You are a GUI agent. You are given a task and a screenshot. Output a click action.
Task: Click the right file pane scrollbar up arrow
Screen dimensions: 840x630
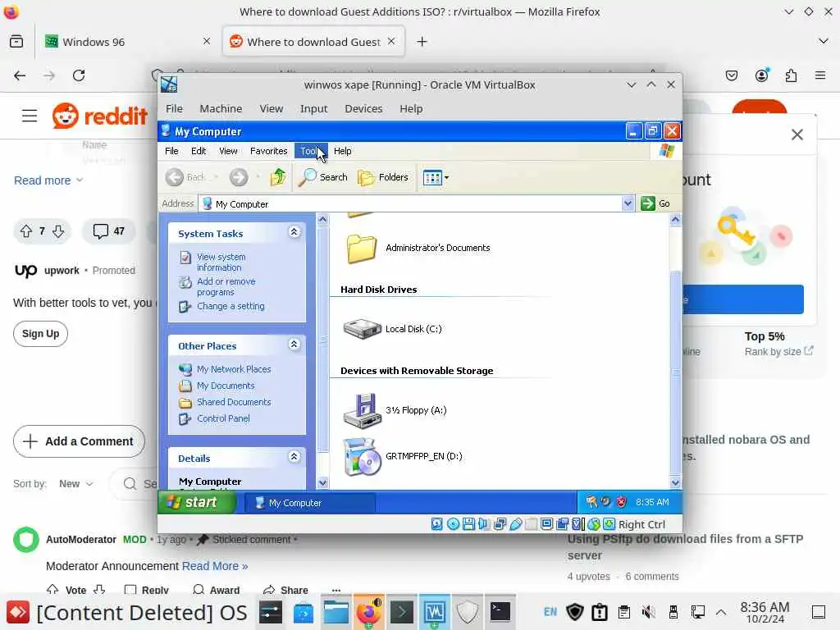click(675, 219)
